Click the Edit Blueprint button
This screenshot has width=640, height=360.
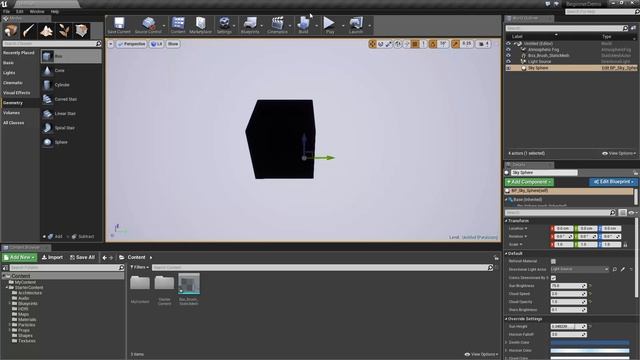tap(613, 182)
